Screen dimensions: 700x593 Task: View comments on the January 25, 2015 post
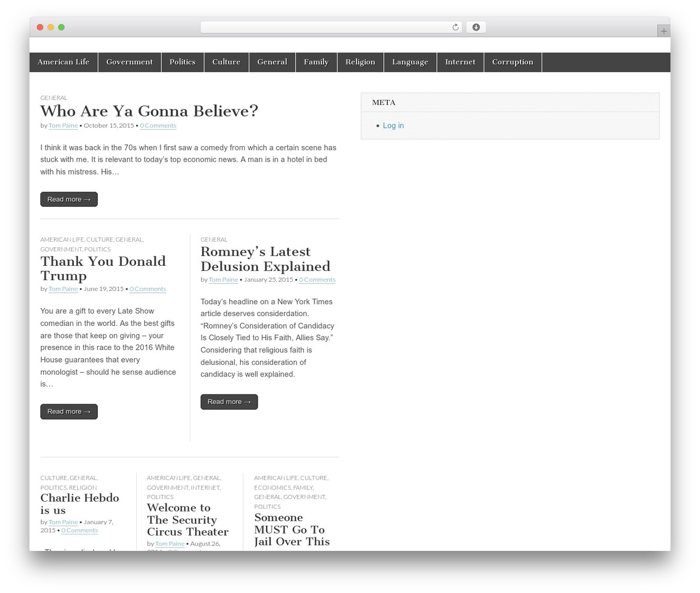(317, 280)
